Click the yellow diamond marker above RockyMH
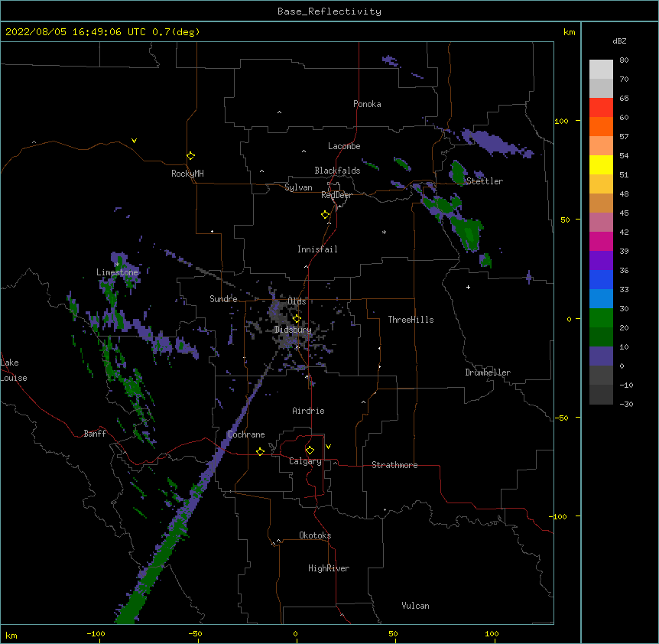Viewport: 659px width, 644px height. [x=190, y=155]
